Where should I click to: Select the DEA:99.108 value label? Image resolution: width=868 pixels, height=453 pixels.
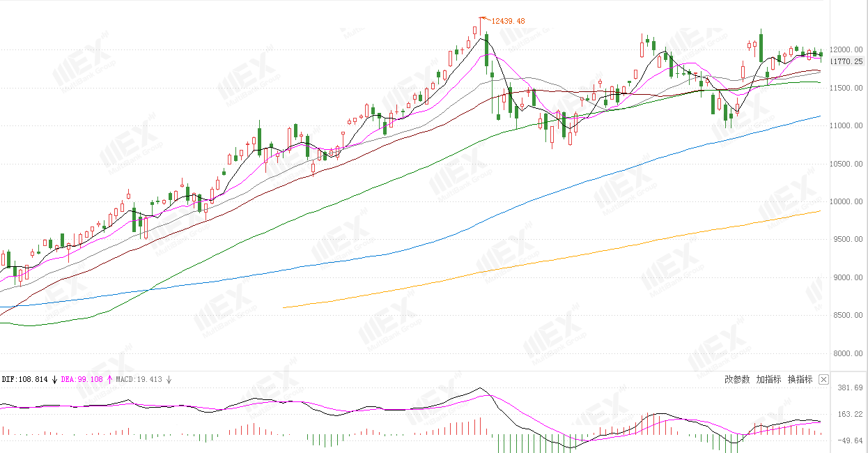pyautogui.click(x=82, y=380)
